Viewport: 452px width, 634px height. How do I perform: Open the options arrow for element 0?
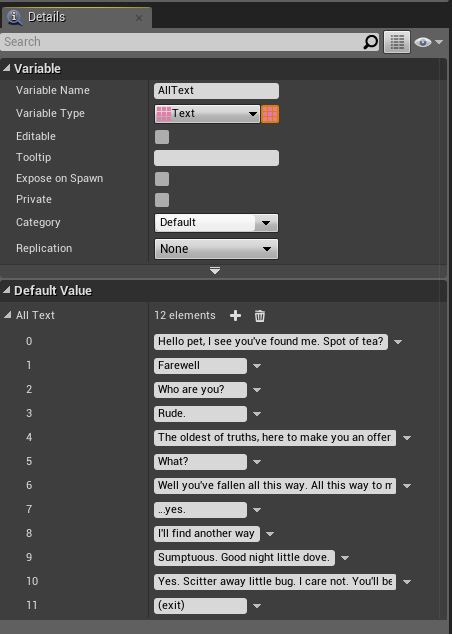tap(398, 342)
